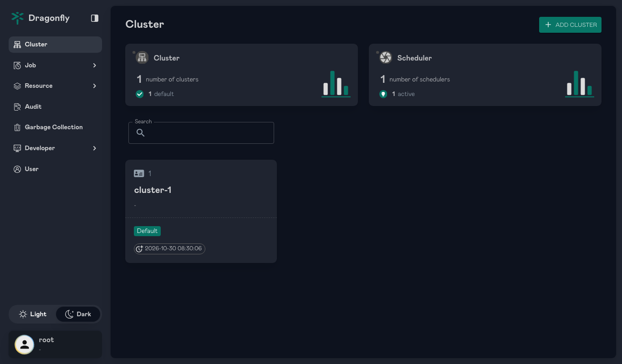Viewport: 622px width, 364px height.
Task: Click the Default tag on cluster-1
Action: [x=147, y=231]
